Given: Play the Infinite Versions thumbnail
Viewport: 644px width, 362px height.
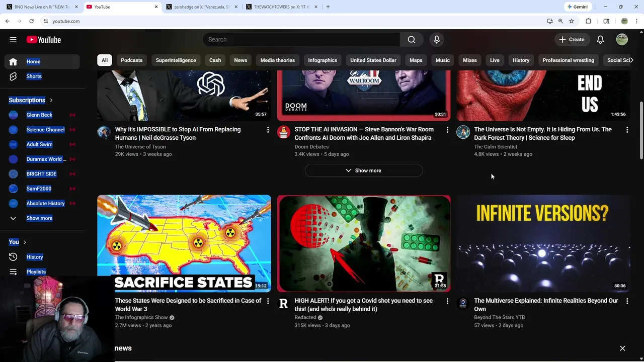Looking at the screenshot, I should [x=543, y=243].
